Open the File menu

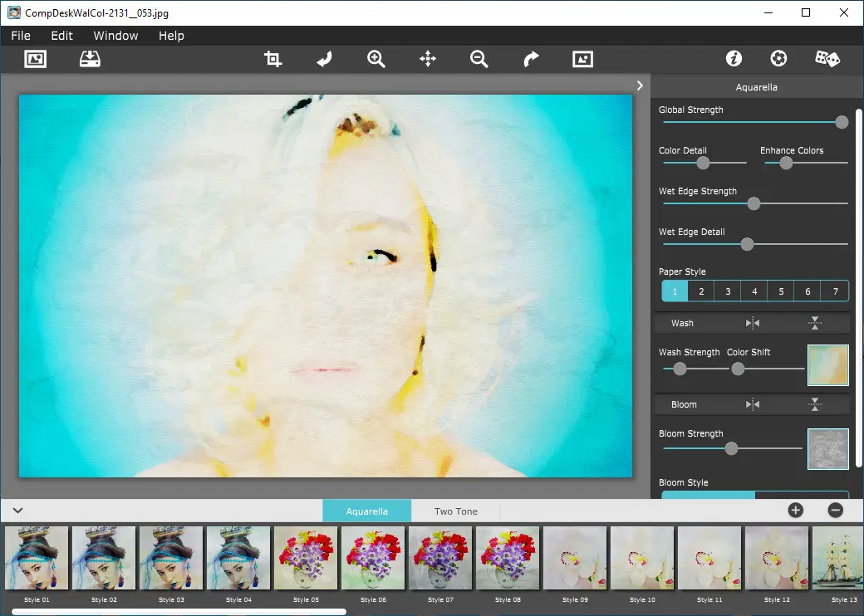point(21,36)
